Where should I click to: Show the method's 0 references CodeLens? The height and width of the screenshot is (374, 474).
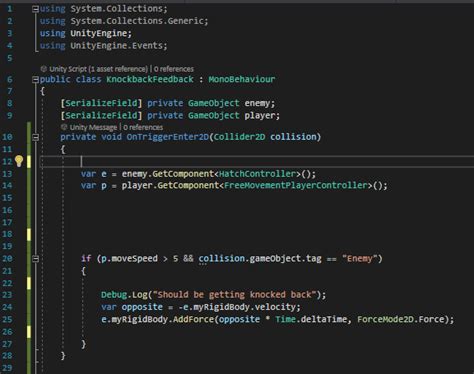tap(143, 127)
